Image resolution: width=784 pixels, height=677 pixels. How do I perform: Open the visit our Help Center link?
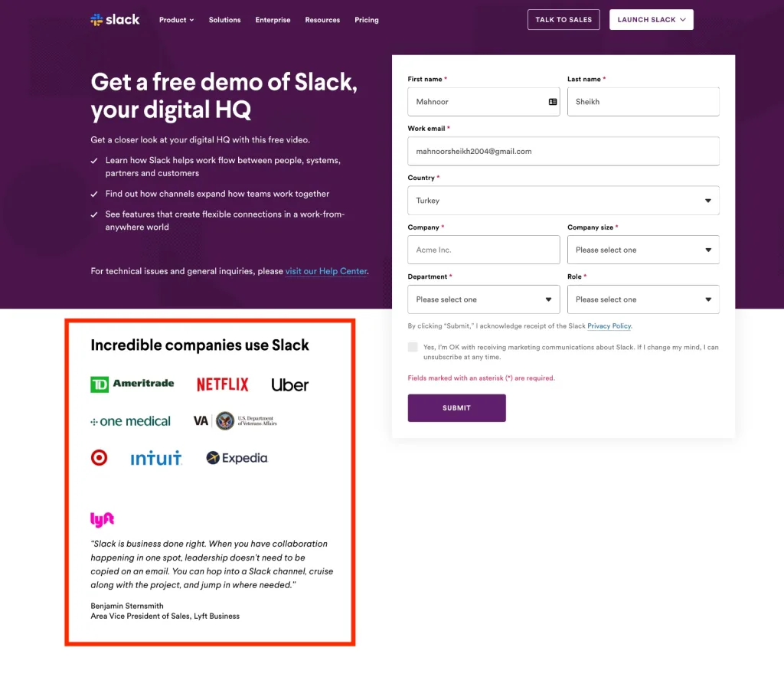coord(326,271)
